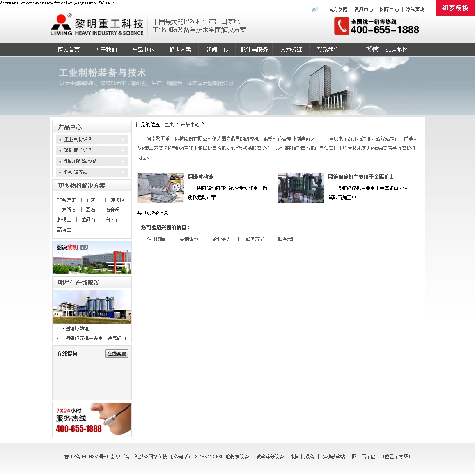Click the red phone hotline icon

(x=342, y=26)
